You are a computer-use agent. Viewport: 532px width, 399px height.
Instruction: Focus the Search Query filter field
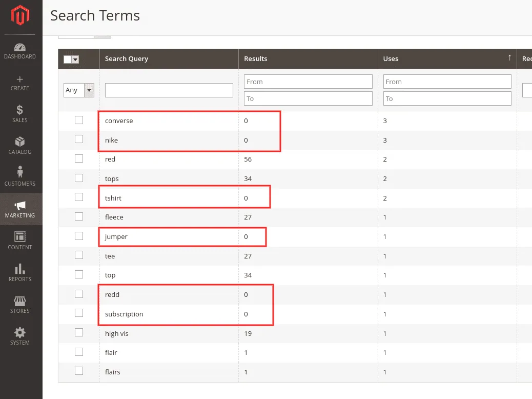click(169, 90)
